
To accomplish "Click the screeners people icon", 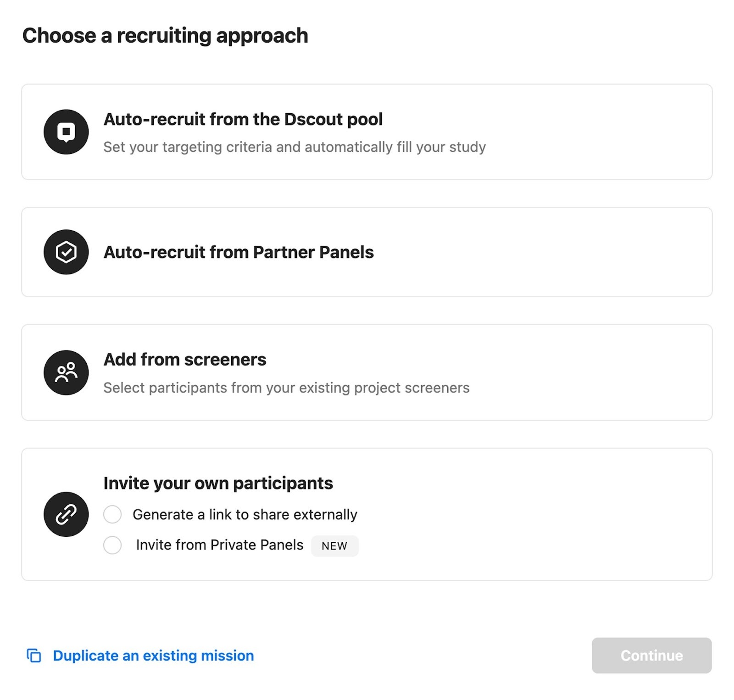I will (66, 372).
